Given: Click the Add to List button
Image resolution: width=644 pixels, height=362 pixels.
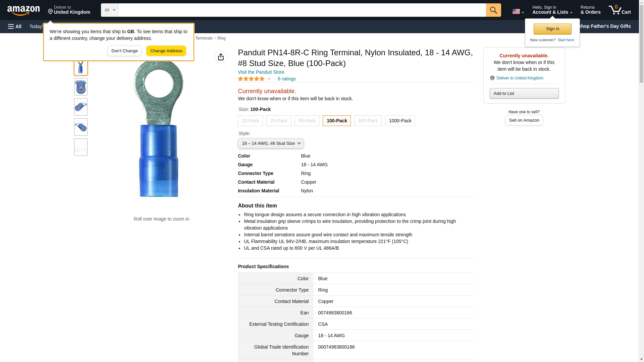Looking at the screenshot, I should [524, 94].
